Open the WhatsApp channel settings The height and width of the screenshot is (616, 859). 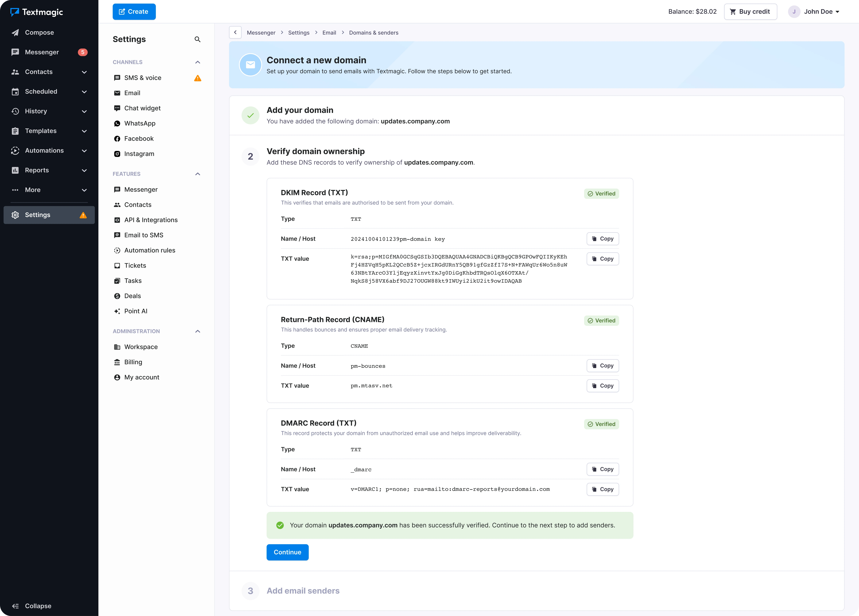pos(140,123)
